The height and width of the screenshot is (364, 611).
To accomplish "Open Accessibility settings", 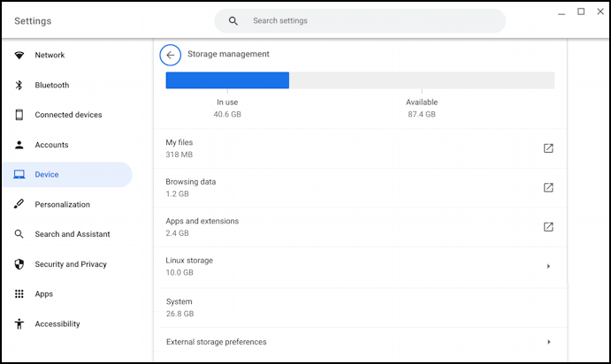I will tap(57, 324).
